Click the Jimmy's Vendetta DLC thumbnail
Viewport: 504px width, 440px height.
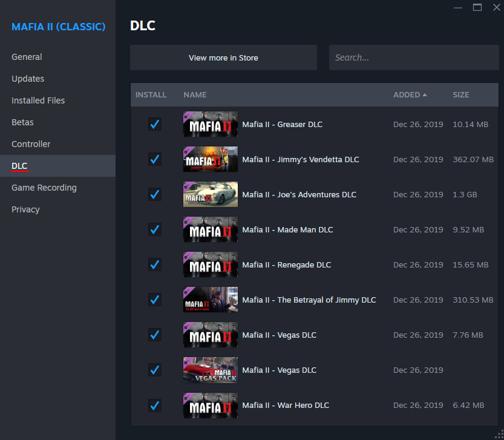point(211,159)
